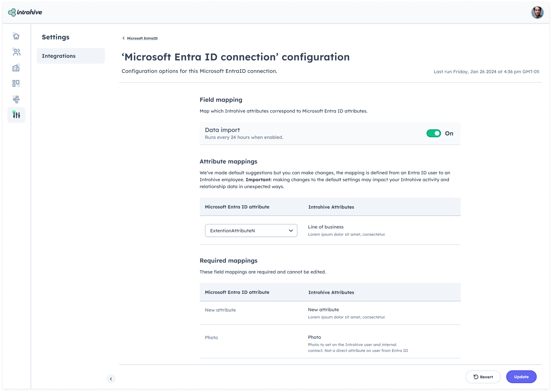Click the Settings heading
Image resolution: width=552 pixels, height=392 pixels.
55,37
